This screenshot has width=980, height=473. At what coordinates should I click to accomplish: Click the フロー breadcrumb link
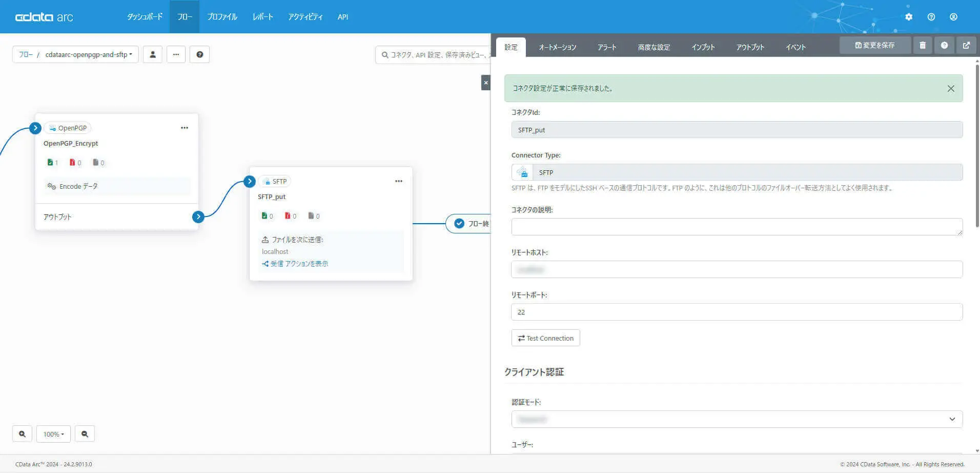click(x=26, y=54)
